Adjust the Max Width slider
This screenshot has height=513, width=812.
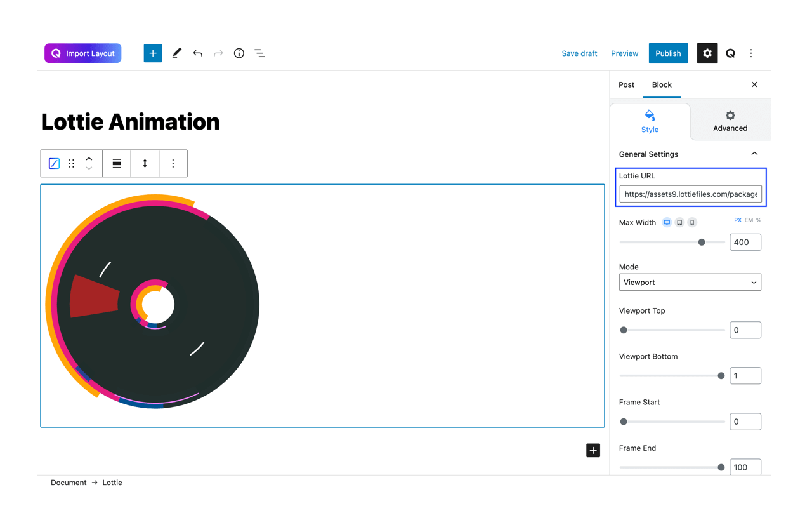[672, 242]
